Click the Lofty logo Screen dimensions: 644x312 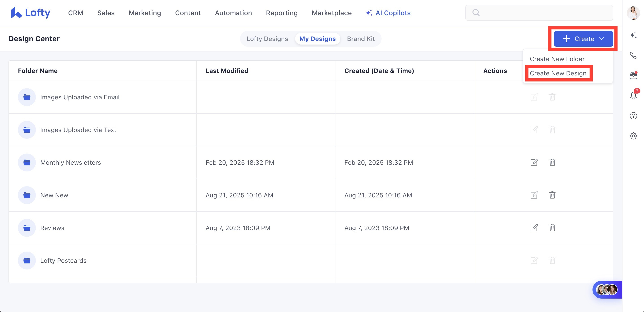click(x=30, y=13)
